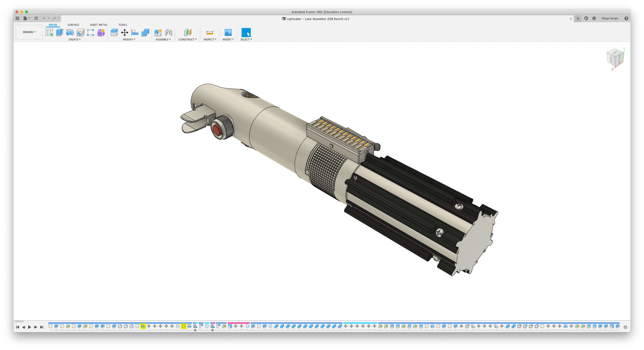This screenshot has width=644, height=350.
Task: Click the Undo arrow
Action: click(44, 18)
